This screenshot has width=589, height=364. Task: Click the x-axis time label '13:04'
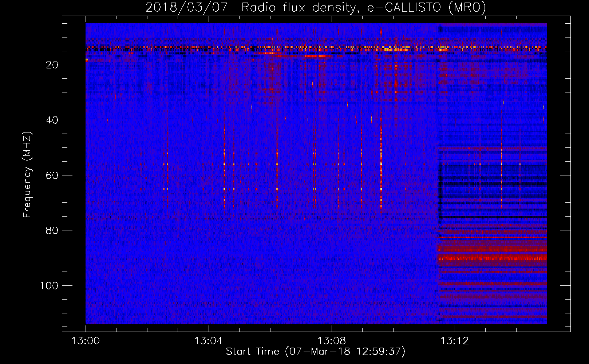(208, 341)
